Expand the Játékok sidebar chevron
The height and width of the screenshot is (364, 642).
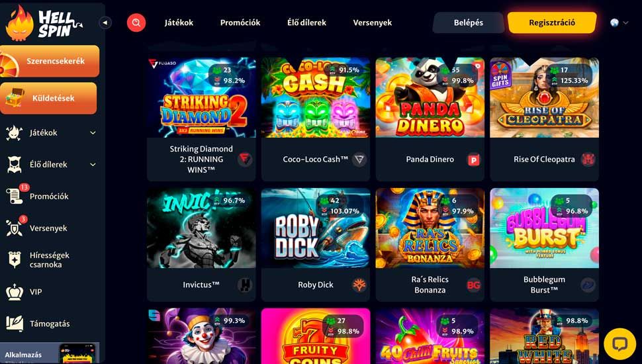pyautogui.click(x=93, y=132)
